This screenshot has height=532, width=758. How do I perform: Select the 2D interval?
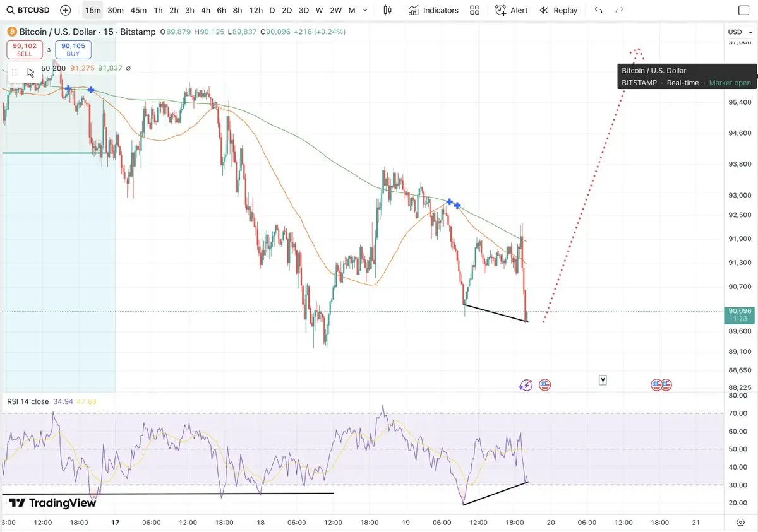[287, 10]
